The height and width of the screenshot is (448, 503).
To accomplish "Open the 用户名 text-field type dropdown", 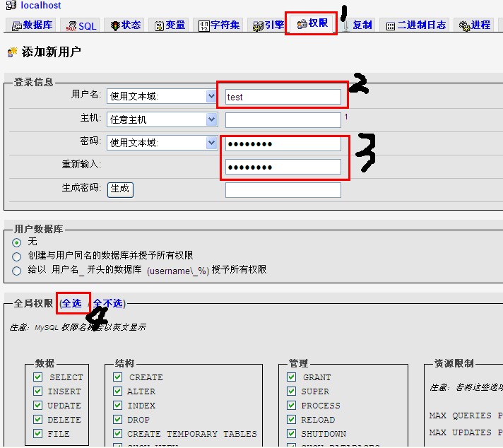I will (x=162, y=96).
